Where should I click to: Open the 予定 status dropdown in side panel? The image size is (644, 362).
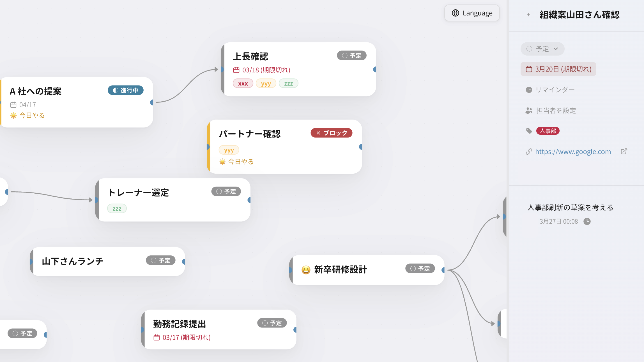point(542,49)
